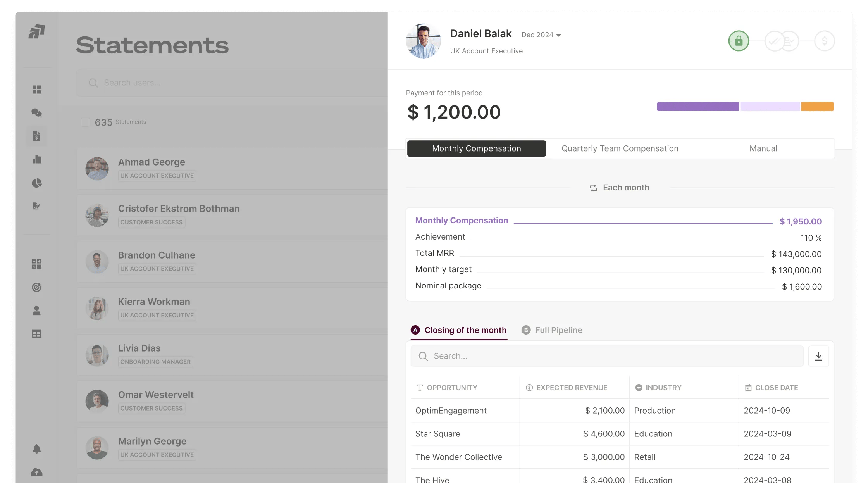Select the statements dollar document icon
Image resolution: width=868 pixels, height=483 pixels.
pos(36,136)
